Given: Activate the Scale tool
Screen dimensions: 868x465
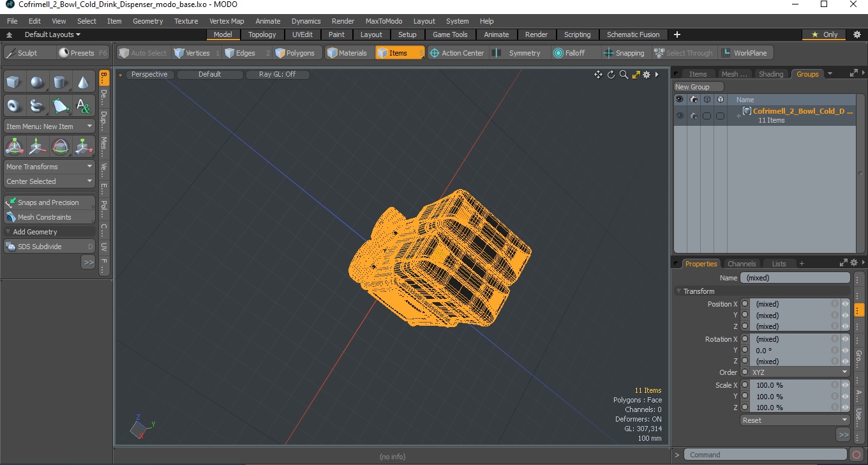Looking at the screenshot, I should [83, 147].
